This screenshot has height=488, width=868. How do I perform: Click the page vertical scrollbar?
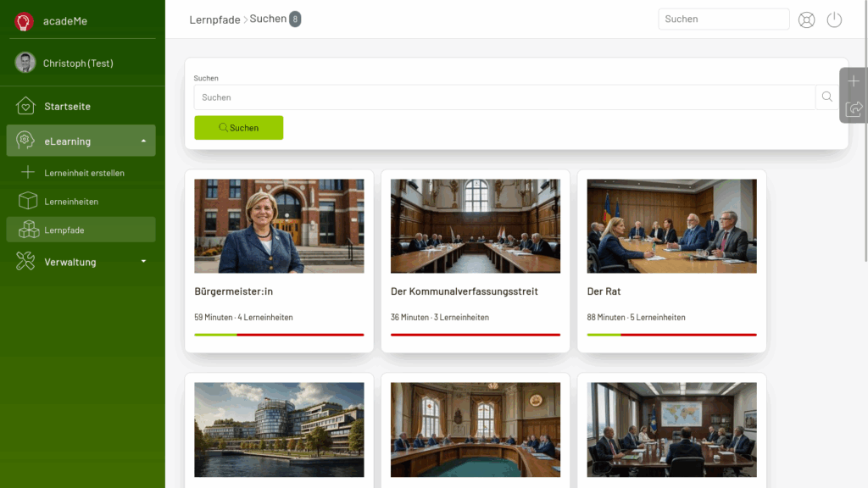tap(865, 133)
